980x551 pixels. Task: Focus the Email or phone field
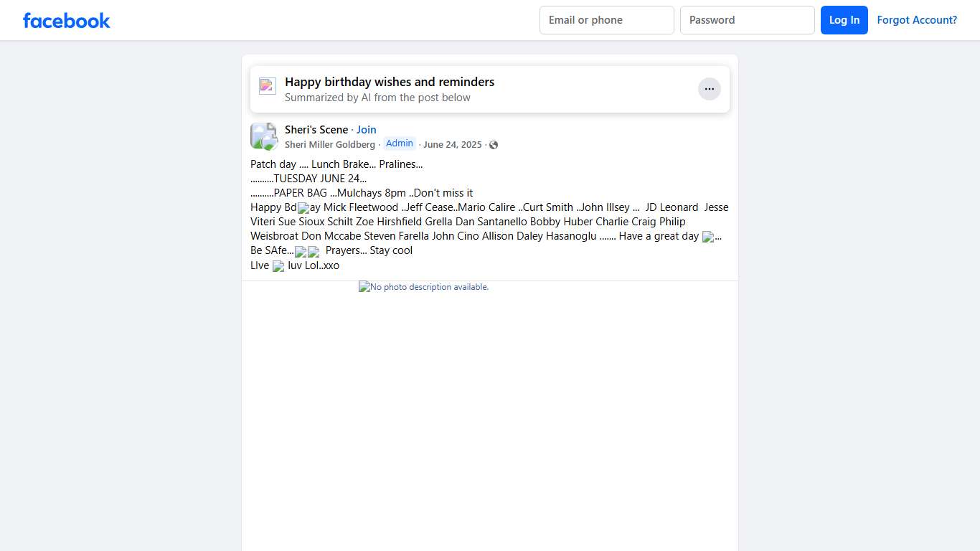click(x=606, y=20)
